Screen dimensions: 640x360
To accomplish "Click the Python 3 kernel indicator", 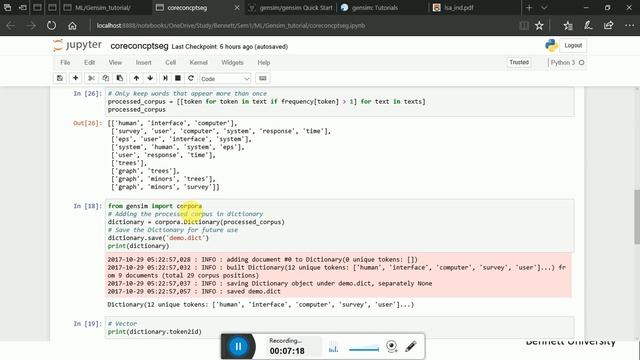I will coord(567,62).
